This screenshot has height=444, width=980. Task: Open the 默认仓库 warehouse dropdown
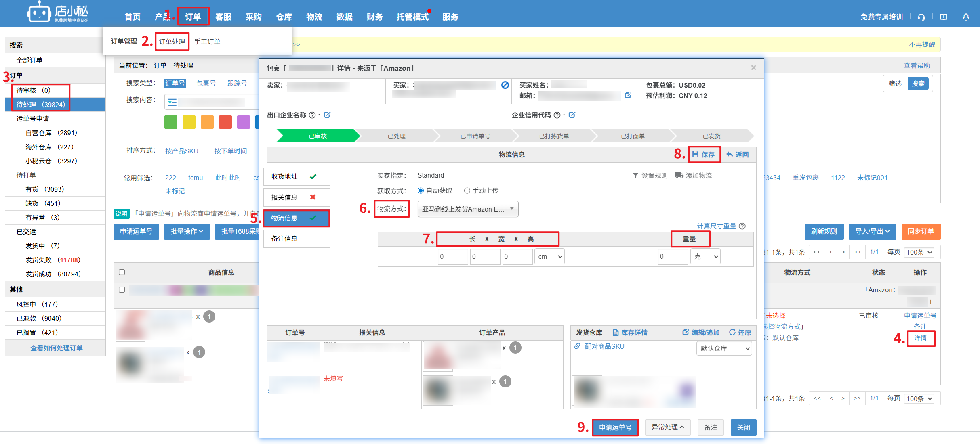(724, 348)
